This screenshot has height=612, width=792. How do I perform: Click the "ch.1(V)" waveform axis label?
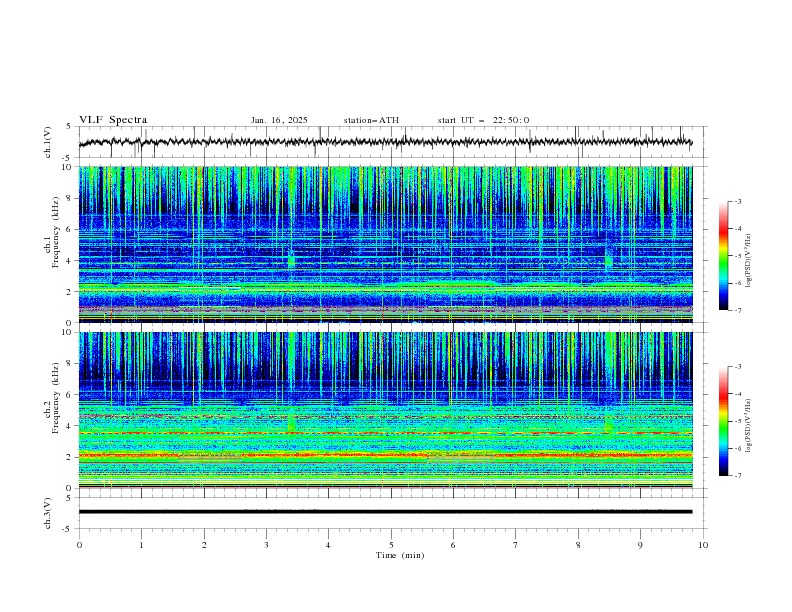click(x=48, y=142)
